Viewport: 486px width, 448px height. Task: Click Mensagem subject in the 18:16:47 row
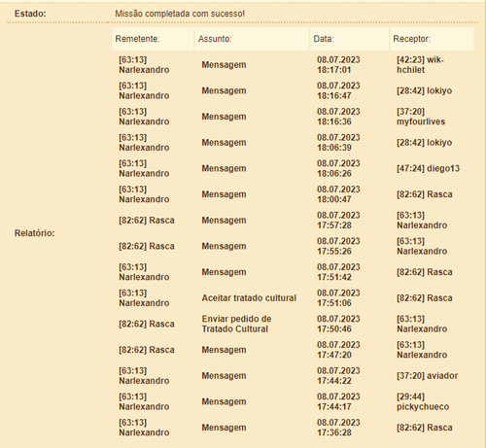pos(224,90)
